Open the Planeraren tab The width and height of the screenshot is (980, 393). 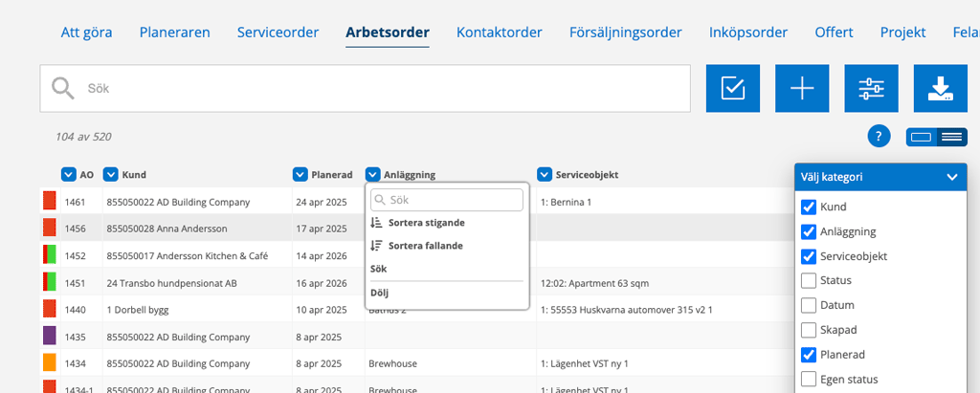coord(174,33)
